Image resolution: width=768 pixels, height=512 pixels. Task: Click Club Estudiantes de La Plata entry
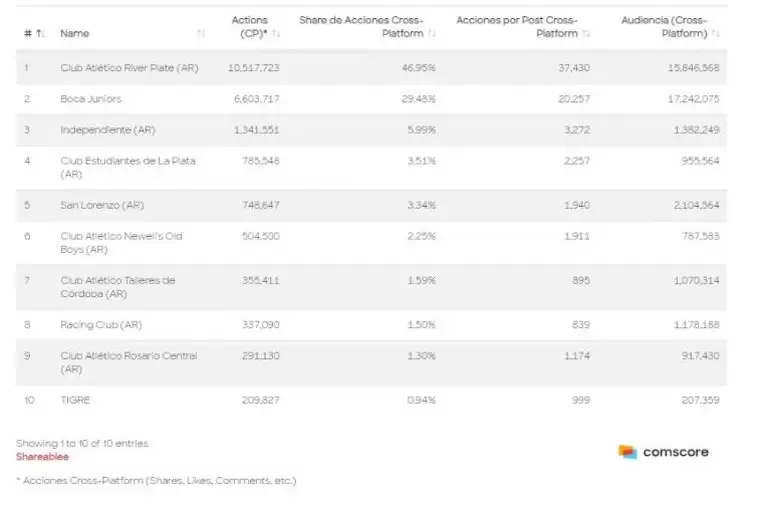(125, 167)
